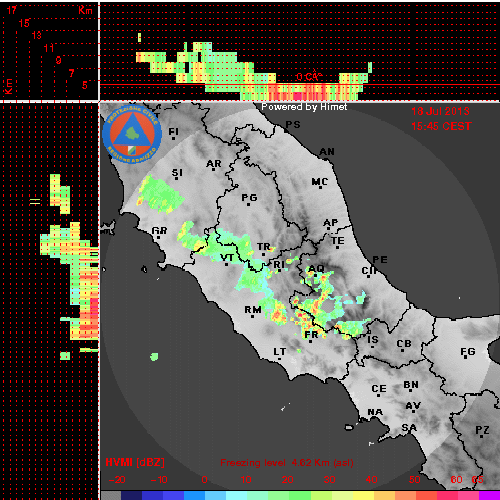Screen dimensions: 500x500
Task: Click the IS city label on map
Action: 373,340
